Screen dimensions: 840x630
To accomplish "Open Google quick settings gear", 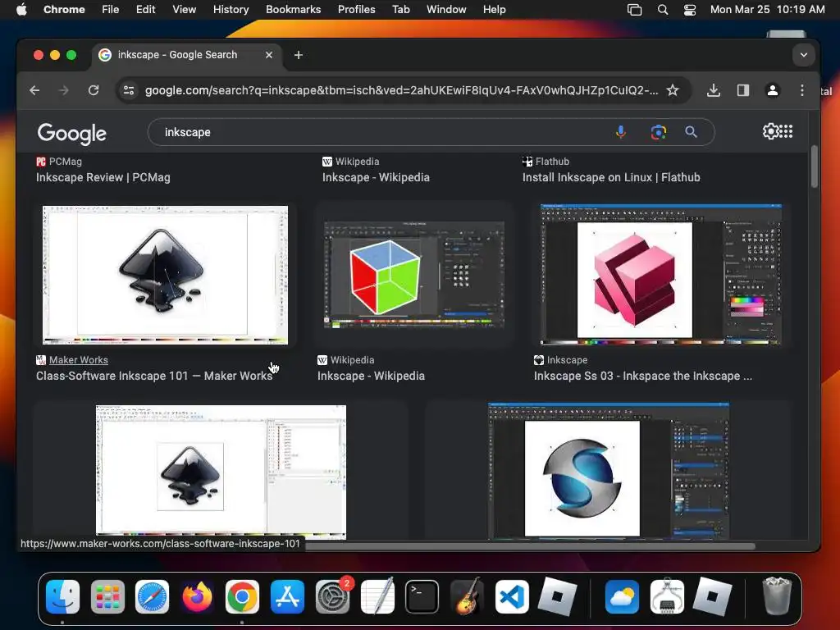I will point(770,131).
